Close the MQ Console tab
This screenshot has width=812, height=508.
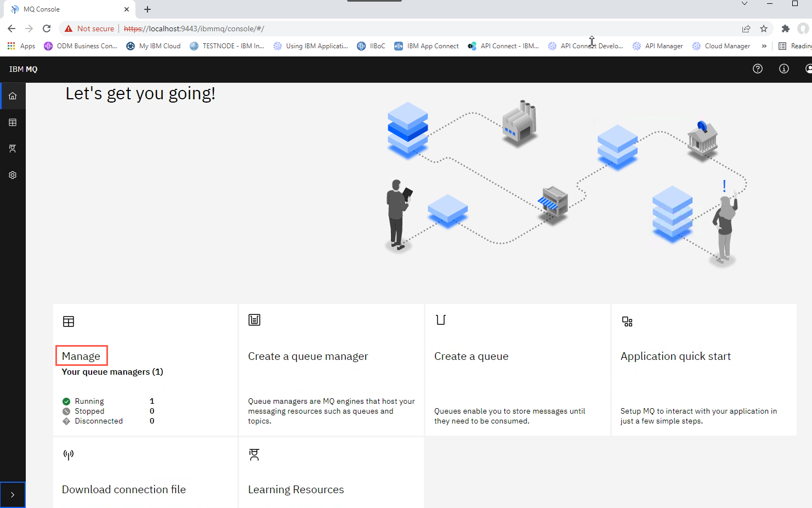point(127,9)
